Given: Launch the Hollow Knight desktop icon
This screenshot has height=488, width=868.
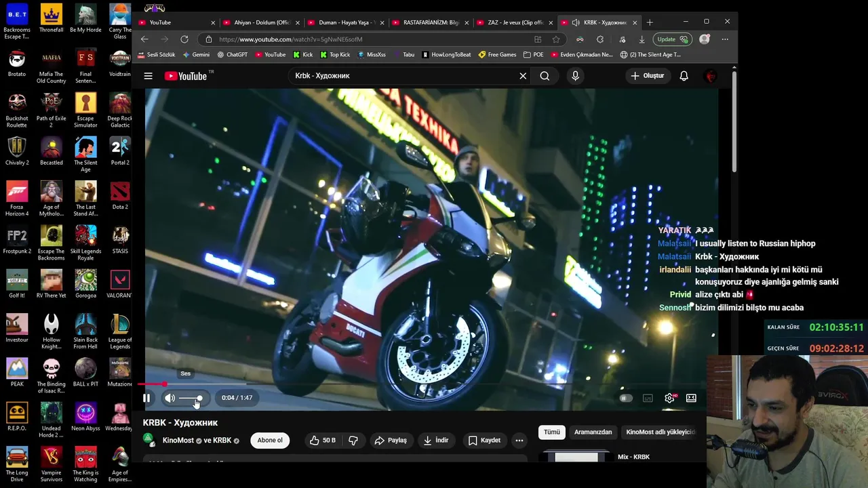Looking at the screenshot, I should pos(51,332).
